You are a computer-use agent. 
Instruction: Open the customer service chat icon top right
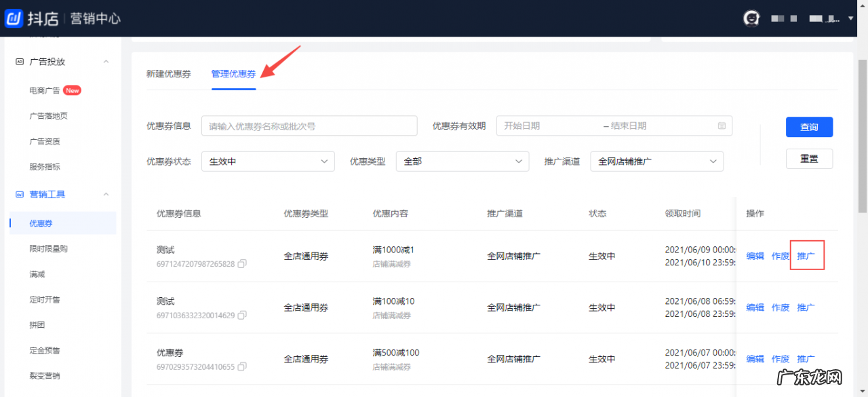[x=751, y=18]
